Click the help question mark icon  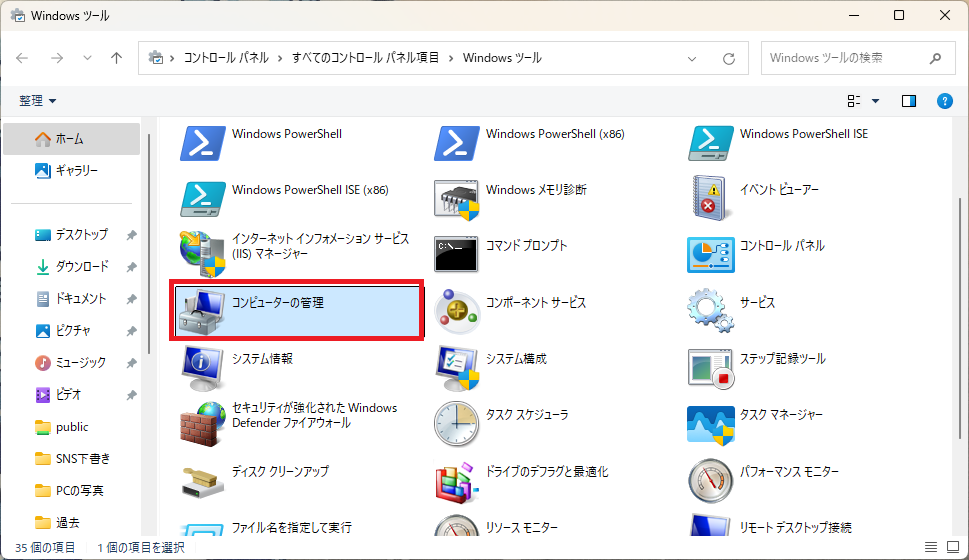point(944,101)
